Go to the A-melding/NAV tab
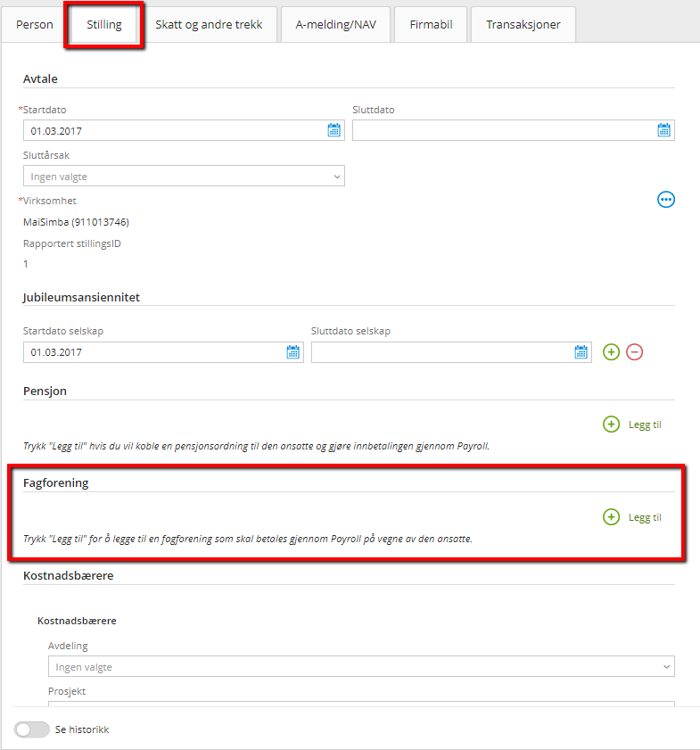 [335, 25]
